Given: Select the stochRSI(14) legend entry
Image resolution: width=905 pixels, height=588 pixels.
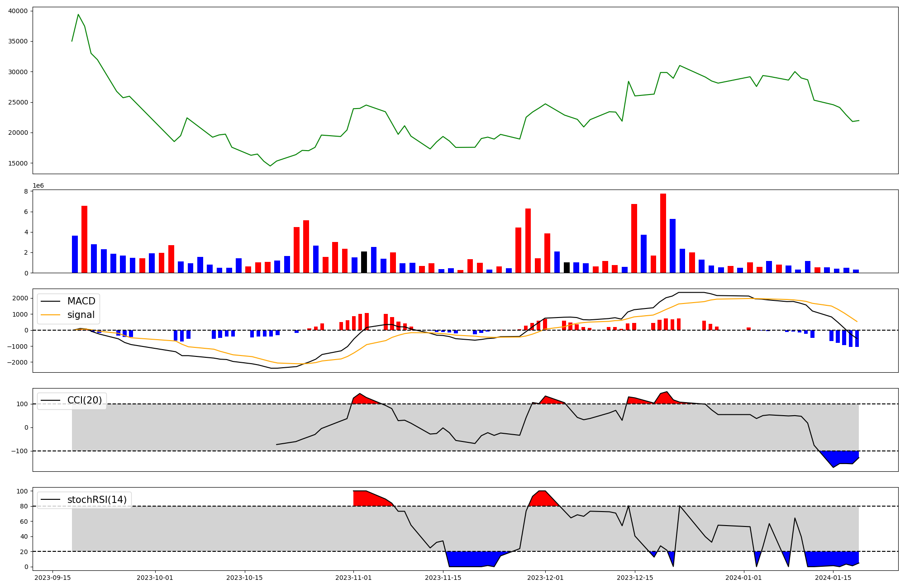Looking at the screenshot, I should point(97,500).
